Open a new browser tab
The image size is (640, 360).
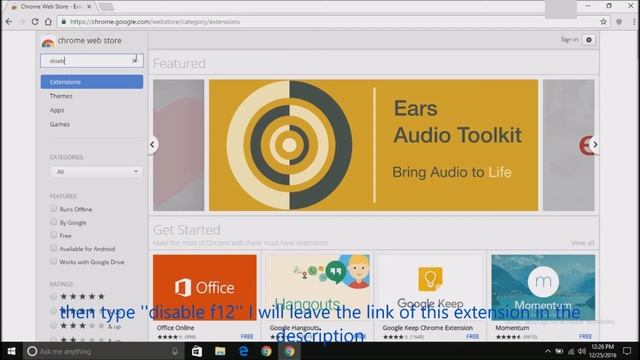(106, 7)
